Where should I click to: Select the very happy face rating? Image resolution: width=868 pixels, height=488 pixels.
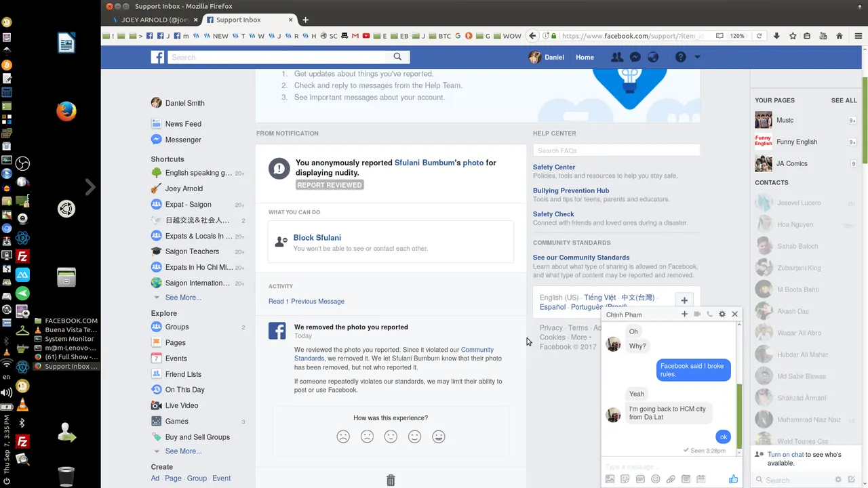(x=439, y=437)
